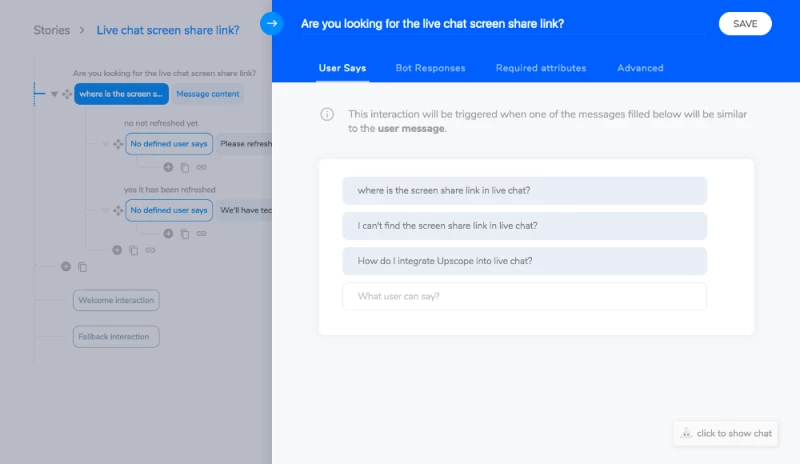This screenshot has height=464, width=800.
Task: Collapse the 'where is the screen s...' tree node
Action: (54, 94)
